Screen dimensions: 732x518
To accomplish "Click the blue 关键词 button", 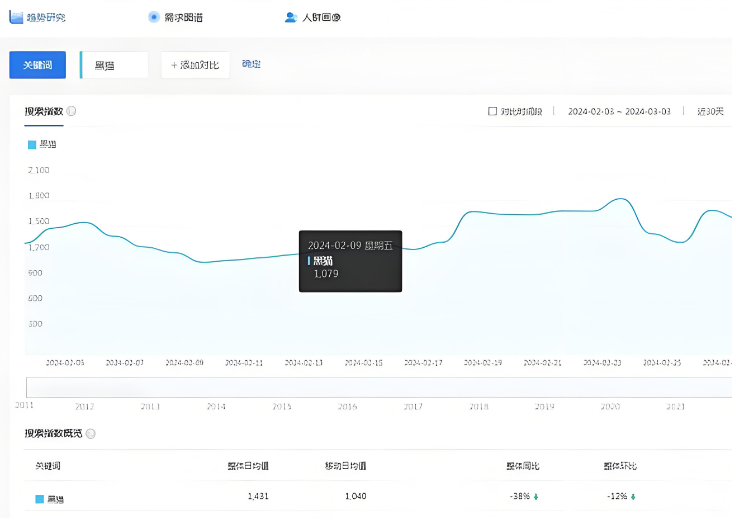I will (37, 65).
